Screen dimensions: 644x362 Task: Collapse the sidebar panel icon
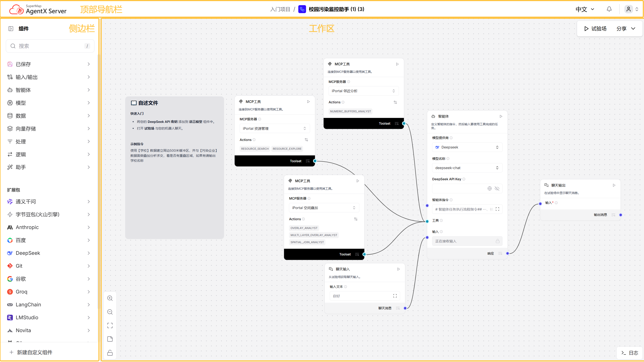coord(11,28)
